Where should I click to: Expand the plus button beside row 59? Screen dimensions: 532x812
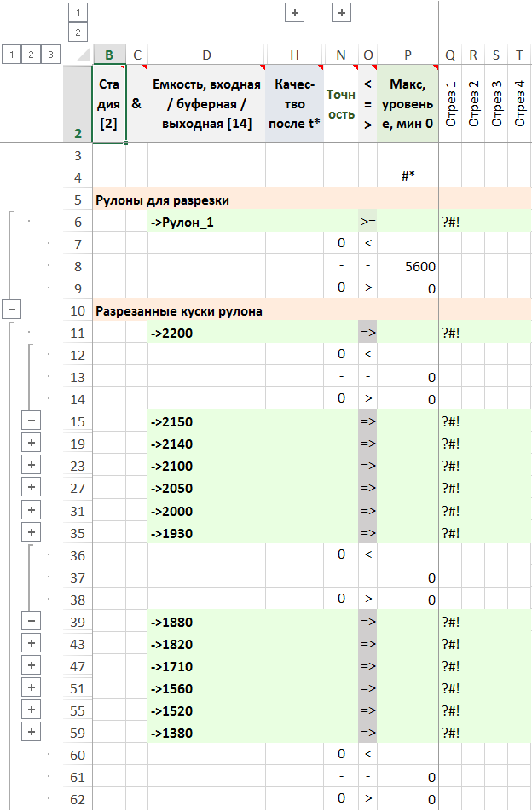pos(31,732)
